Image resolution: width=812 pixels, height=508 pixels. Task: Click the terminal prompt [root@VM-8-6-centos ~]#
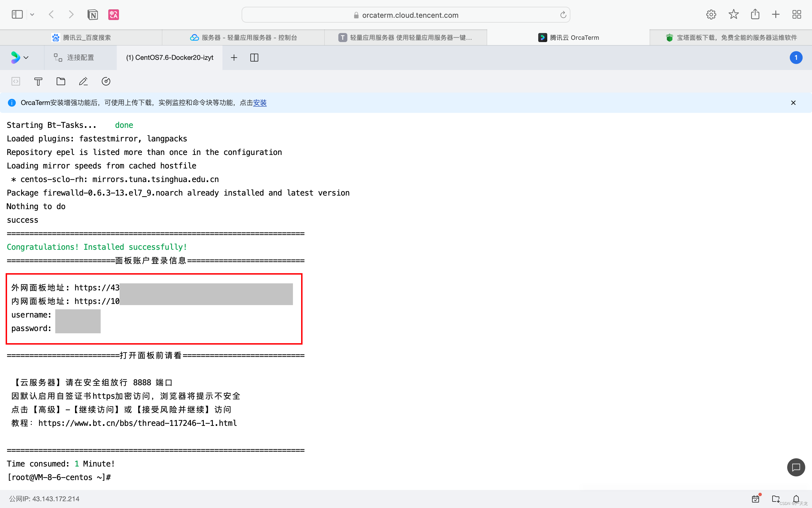[x=59, y=477]
